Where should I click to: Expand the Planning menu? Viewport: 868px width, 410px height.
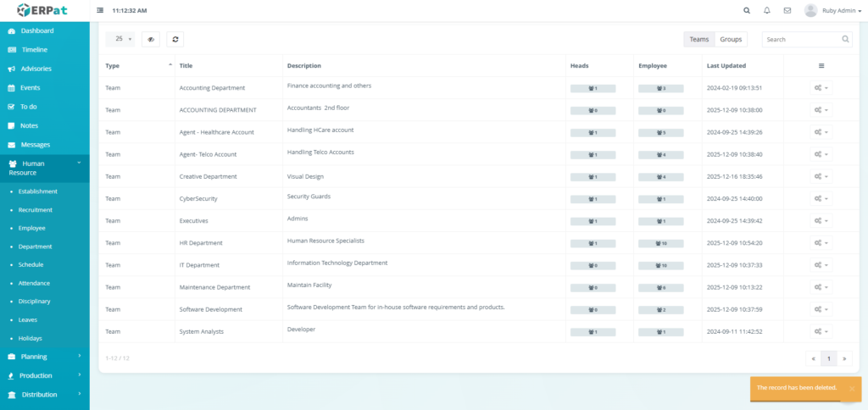point(44,357)
